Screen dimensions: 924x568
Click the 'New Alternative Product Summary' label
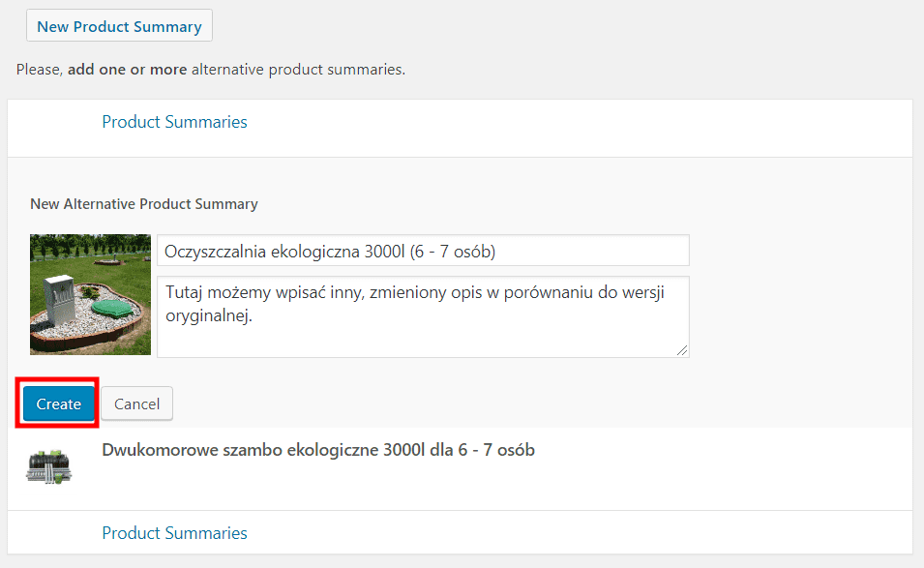(143, 203)
